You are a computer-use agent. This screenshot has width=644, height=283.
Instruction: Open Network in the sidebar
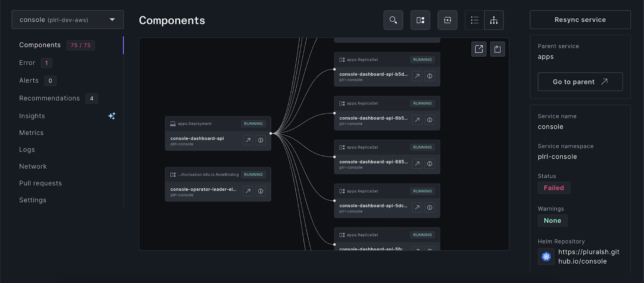pos(33,166)
